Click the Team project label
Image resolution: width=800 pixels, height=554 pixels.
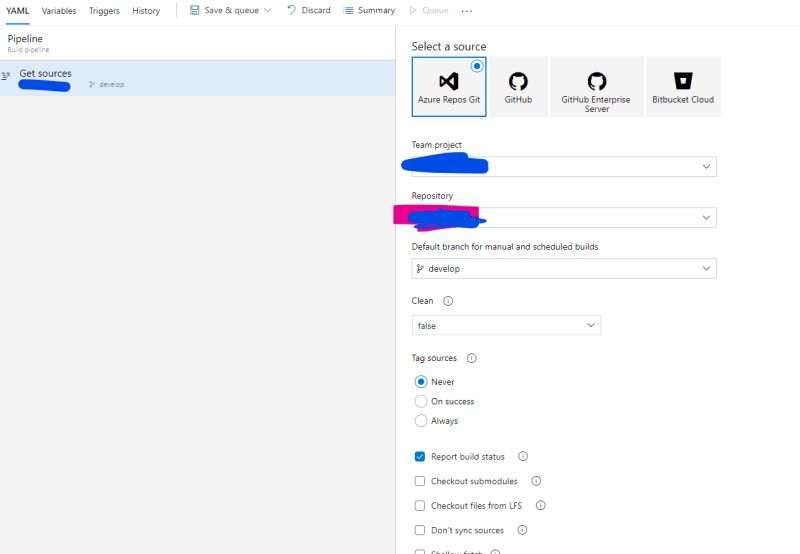(x=436, y=145)
